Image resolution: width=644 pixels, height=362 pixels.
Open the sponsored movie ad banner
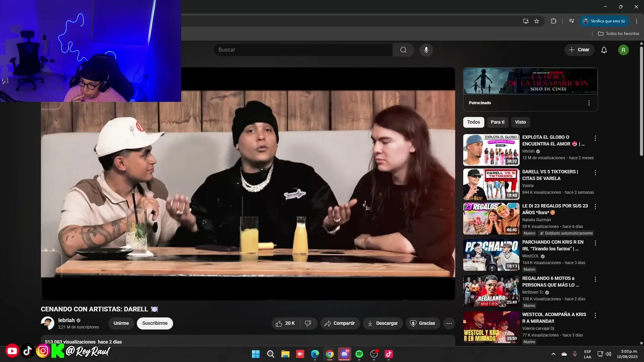(x=530, y=81)
